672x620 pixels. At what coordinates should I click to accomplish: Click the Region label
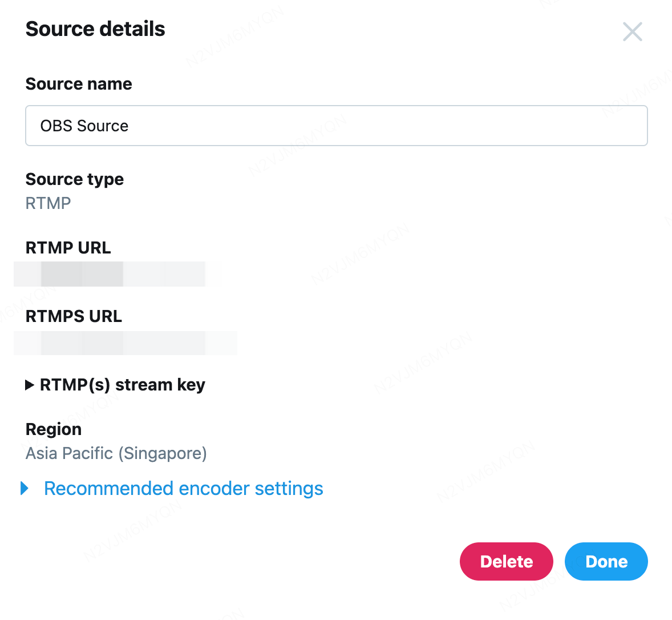point(54,429)
